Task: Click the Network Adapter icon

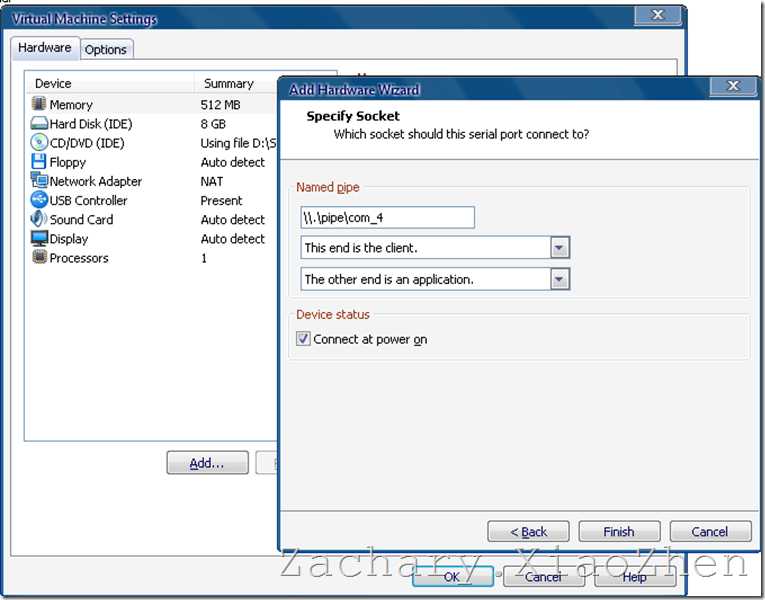Action: click(x=39, y=180)
